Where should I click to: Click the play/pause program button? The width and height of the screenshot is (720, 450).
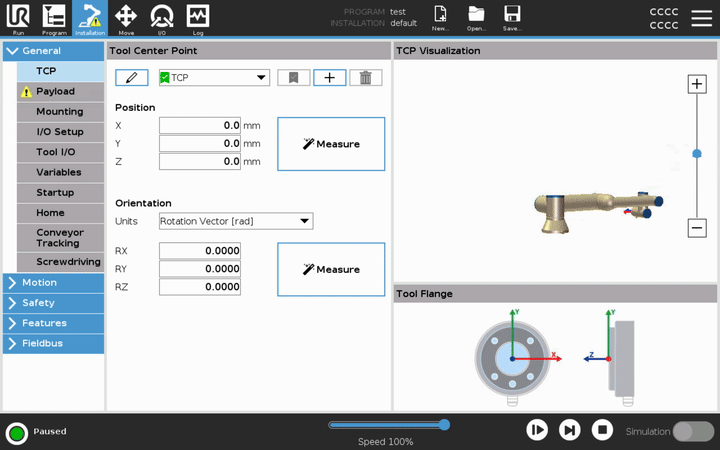[x=537, y=430]
